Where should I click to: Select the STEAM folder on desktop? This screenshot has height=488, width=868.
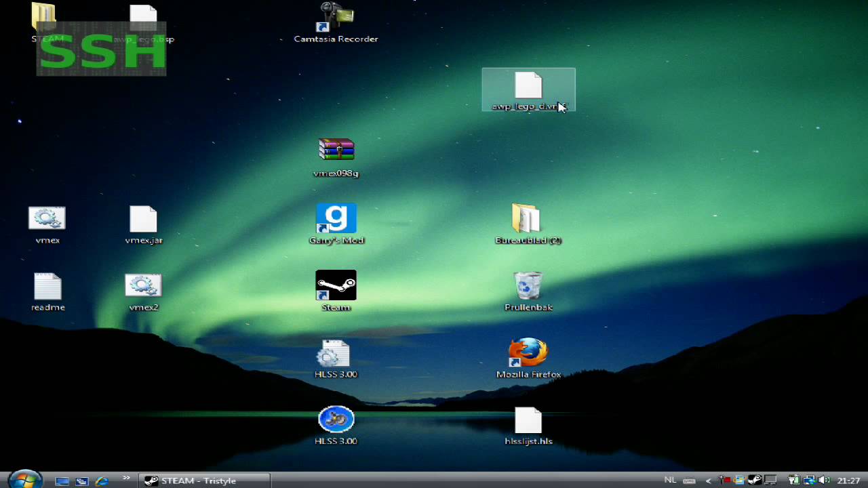click(47, 23)
